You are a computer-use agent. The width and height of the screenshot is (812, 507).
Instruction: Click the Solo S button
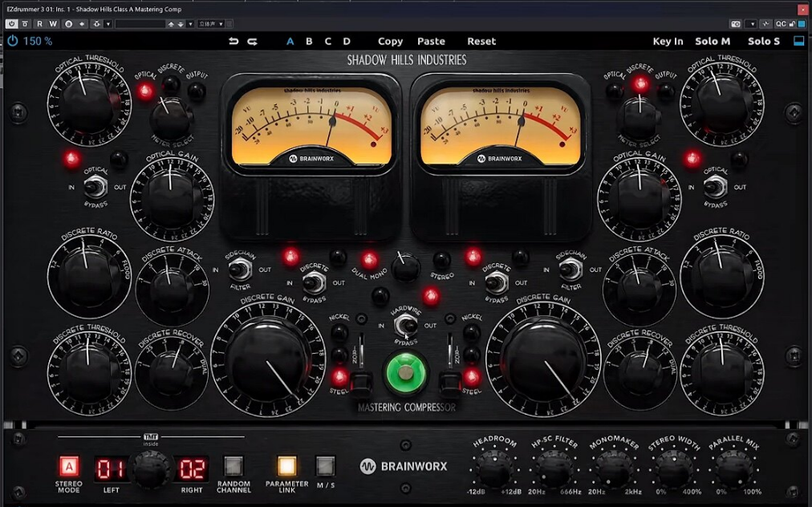tap(763, 41)
